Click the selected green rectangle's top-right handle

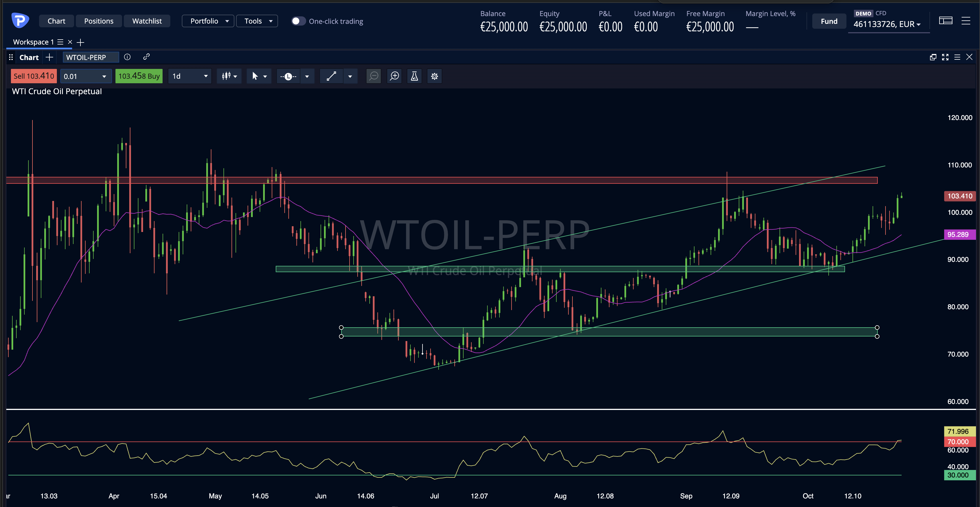click(877, 328)
